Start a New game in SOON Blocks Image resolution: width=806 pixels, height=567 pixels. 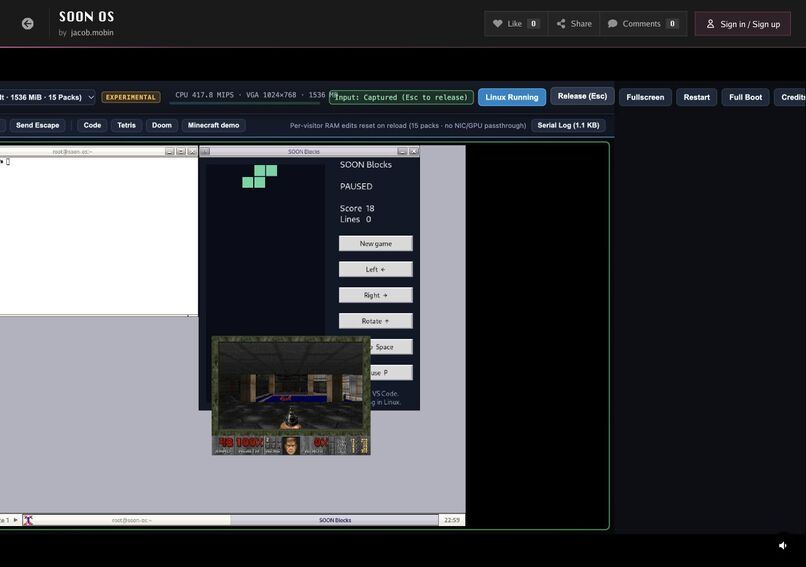point(376,244)
